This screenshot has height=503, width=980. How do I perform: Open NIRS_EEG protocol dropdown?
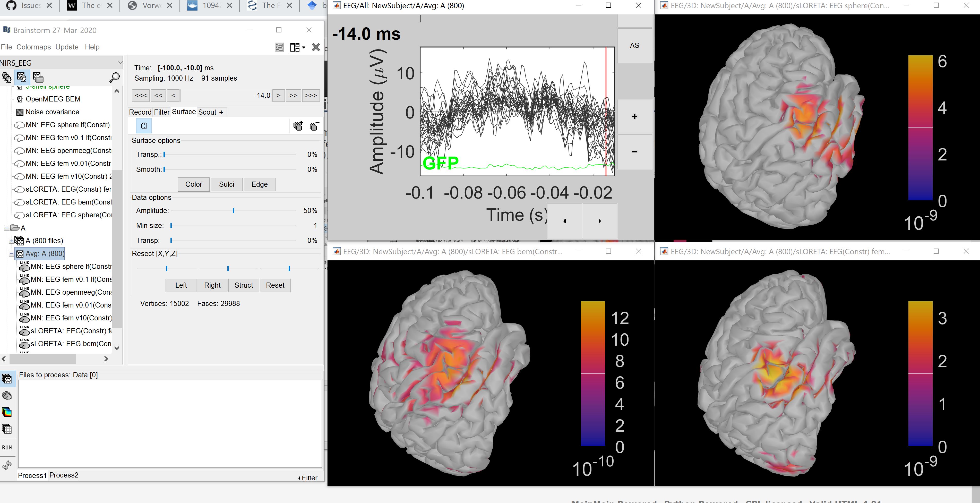(120, 62)
